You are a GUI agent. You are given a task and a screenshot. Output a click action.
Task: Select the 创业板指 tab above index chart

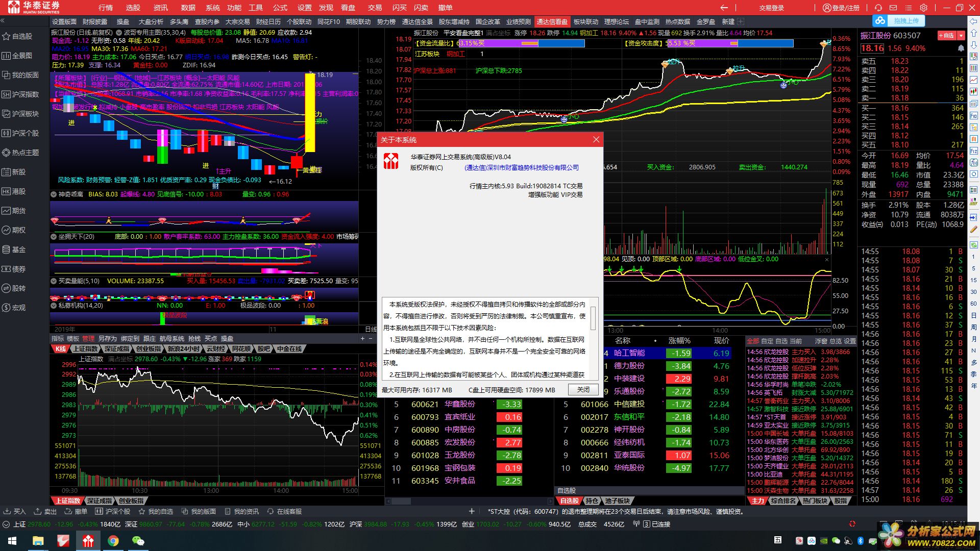[x=149, y=349]
